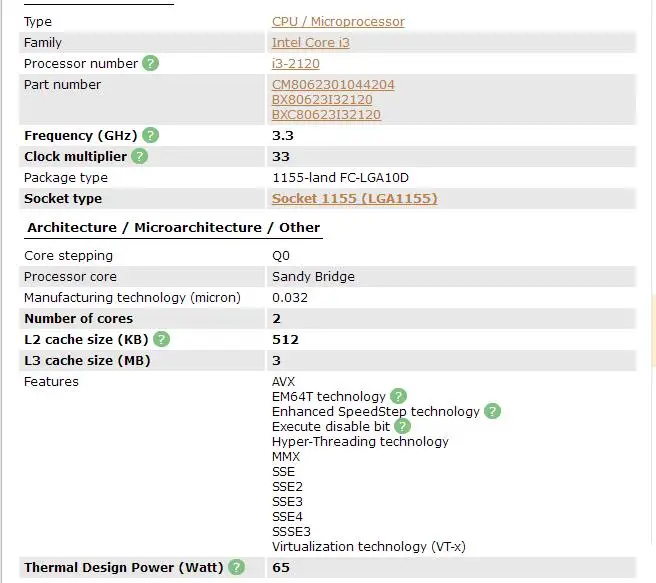Screen dimensions: 656x583
Task: Click the Hyper-Threading technology feature
Action: tap(360, 442)
